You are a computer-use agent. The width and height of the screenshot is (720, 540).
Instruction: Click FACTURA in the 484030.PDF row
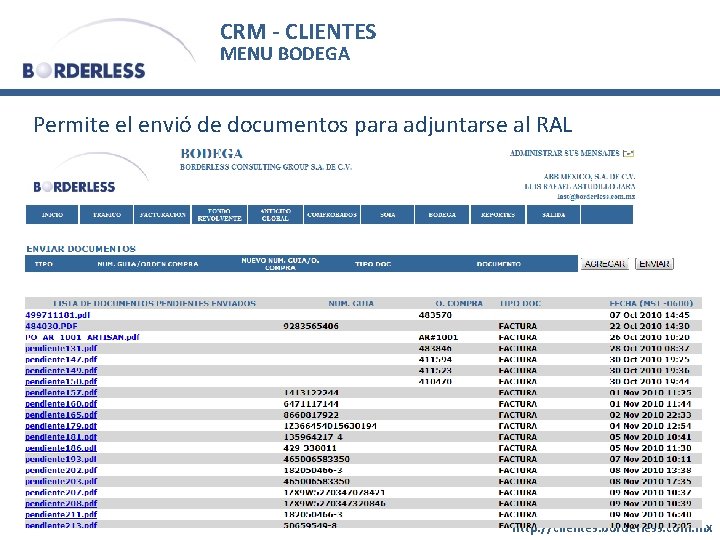(x=518, y=326)
